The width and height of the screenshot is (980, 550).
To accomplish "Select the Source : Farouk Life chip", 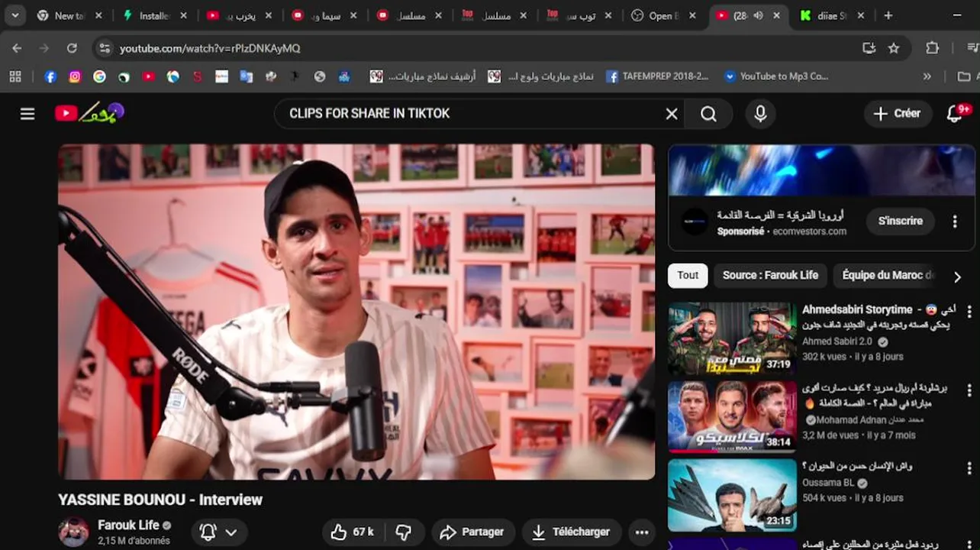I will click(x=770, y=276).
